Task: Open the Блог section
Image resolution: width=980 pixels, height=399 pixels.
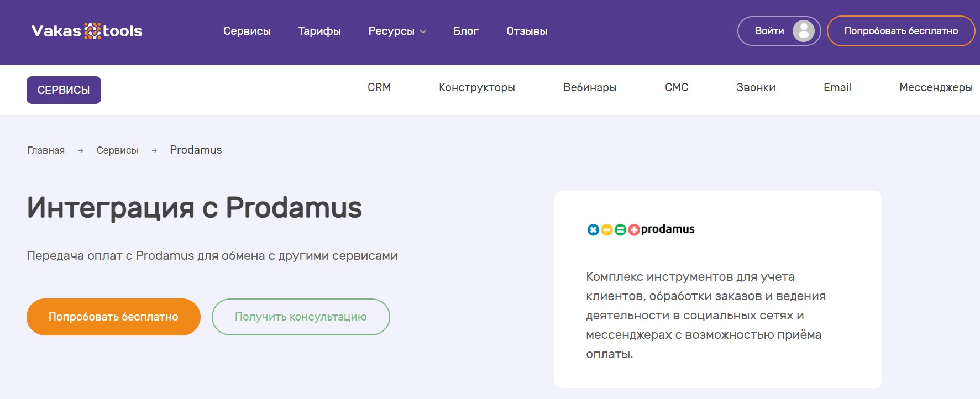Action: [x=465, y=32]
